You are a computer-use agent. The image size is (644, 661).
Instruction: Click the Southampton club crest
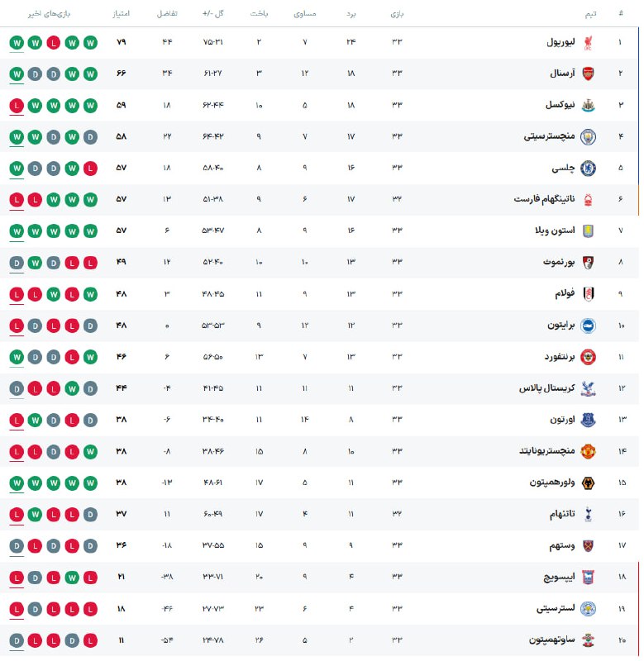coord(588,640)
